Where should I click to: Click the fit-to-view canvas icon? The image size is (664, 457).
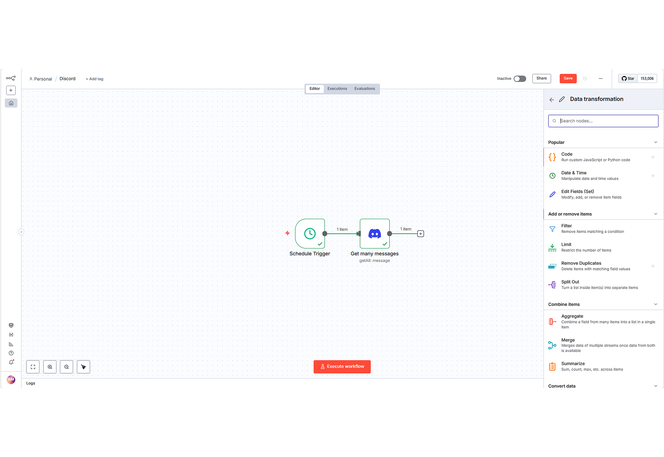33,367
